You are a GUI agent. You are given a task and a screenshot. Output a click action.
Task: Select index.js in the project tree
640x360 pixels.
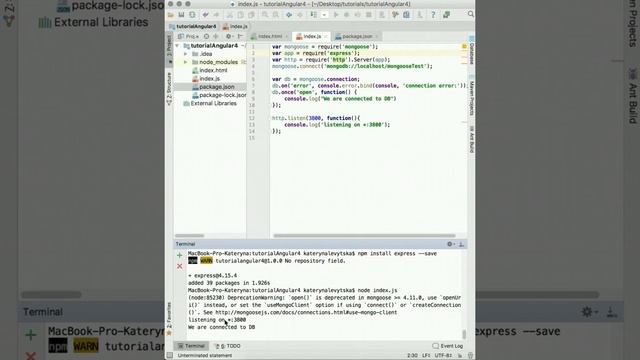tap(206, 78)
